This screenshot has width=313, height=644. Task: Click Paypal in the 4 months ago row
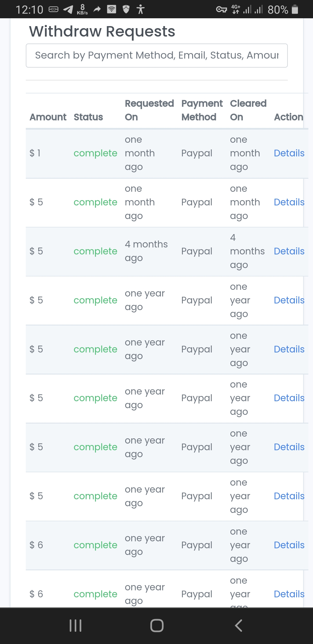tap(197, 252)
